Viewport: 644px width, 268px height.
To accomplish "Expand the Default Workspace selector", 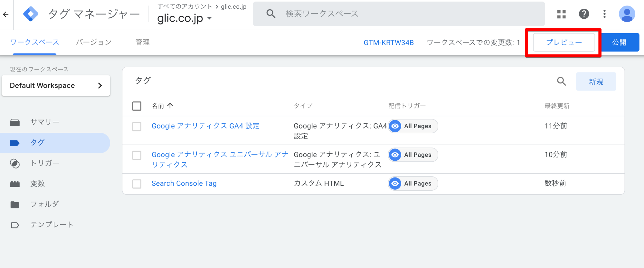I will click(x=56, y=85).
